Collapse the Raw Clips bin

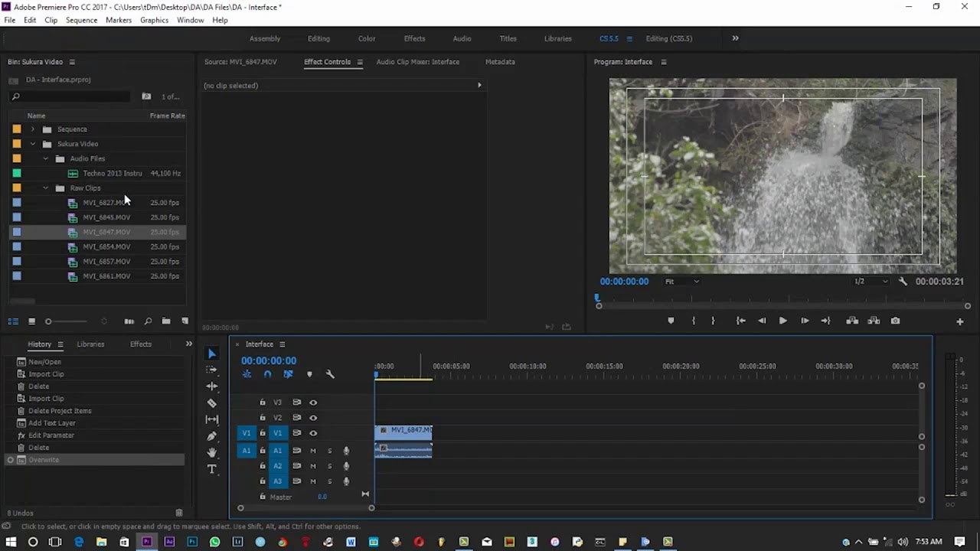(46, 188)
